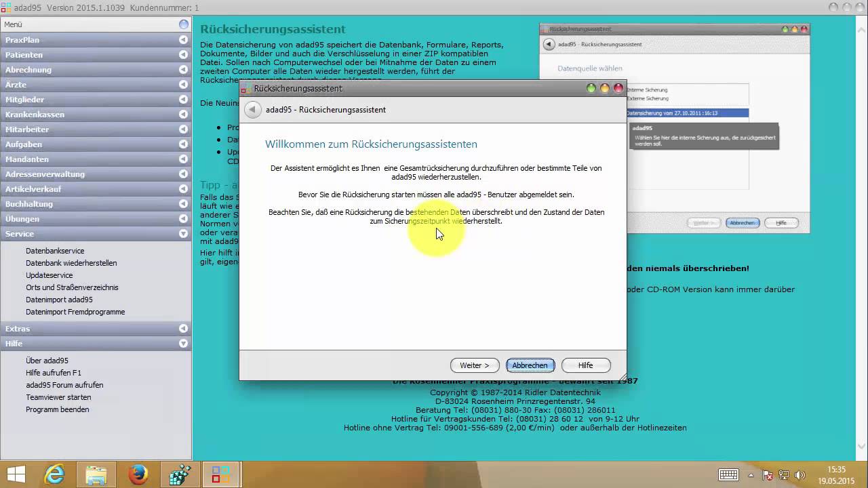Open Hilfe in the restore assistant dialog
868x488 pixels.
pos(586,365)
